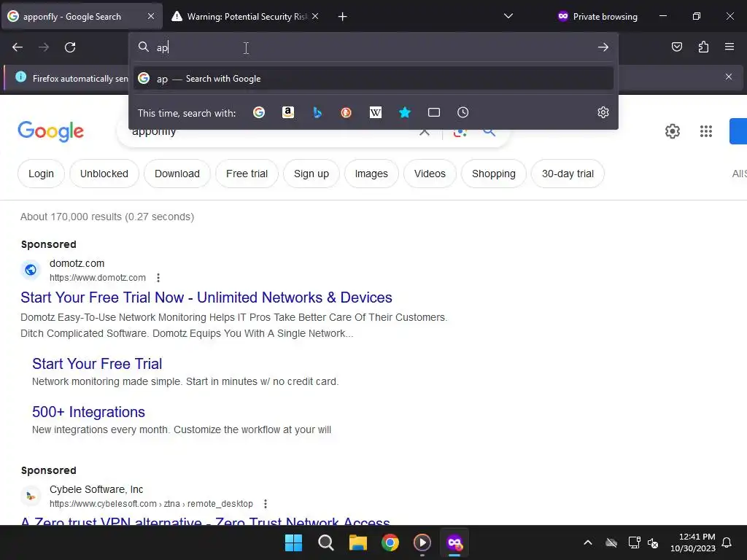Close the apponfly Google Search tab
The height and width of the screenshot is (560, 747).
pyautogui.click(x=150, y=16)
